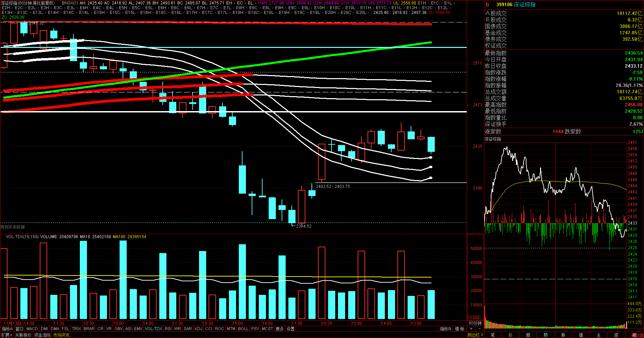Screen dimensions: 644x338
Task: Open the PSY indicator
Action: coord(255,329)
